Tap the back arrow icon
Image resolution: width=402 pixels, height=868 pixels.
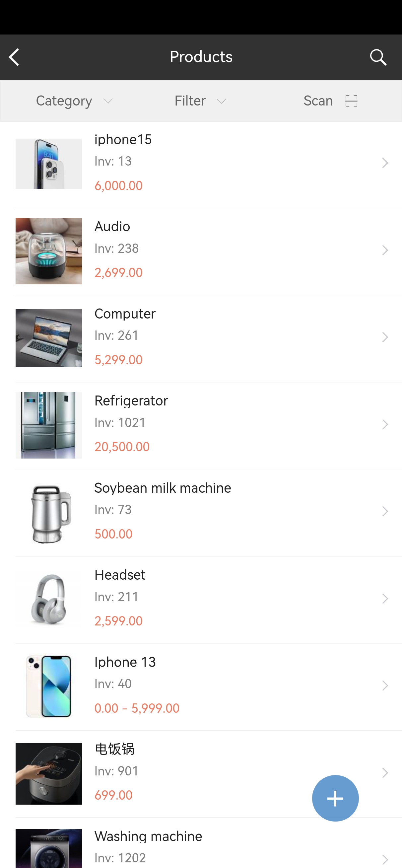pyautogui.click(x=14, y=57)
